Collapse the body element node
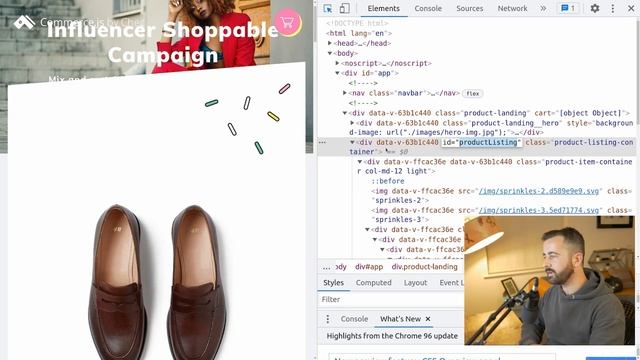Screen dimensions: 640x360 [330, 53]
